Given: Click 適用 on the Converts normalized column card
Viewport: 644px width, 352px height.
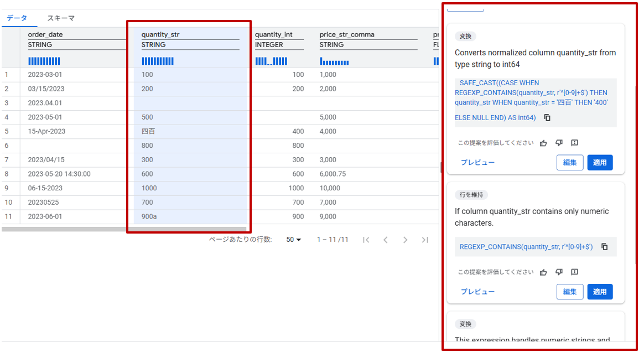Looking at the screenshot, I should pos(600,163).
